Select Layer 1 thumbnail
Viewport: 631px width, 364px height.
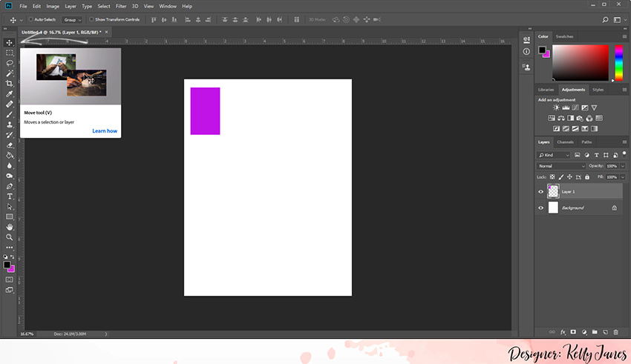pos(553,191)
